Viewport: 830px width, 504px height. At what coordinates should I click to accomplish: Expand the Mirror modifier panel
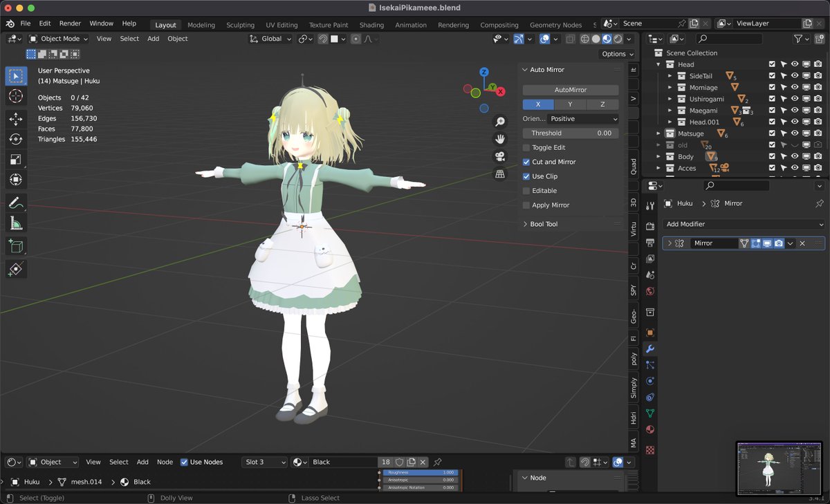point(669,243)
